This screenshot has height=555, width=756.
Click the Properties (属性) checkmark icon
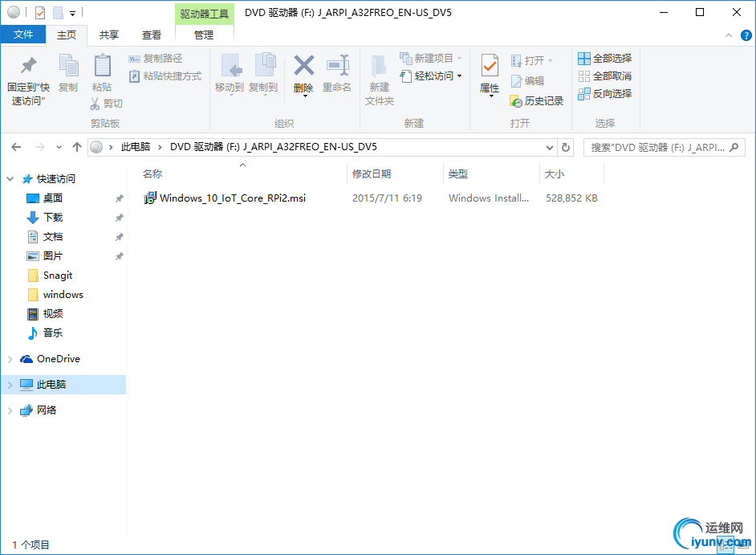[490, 65]
